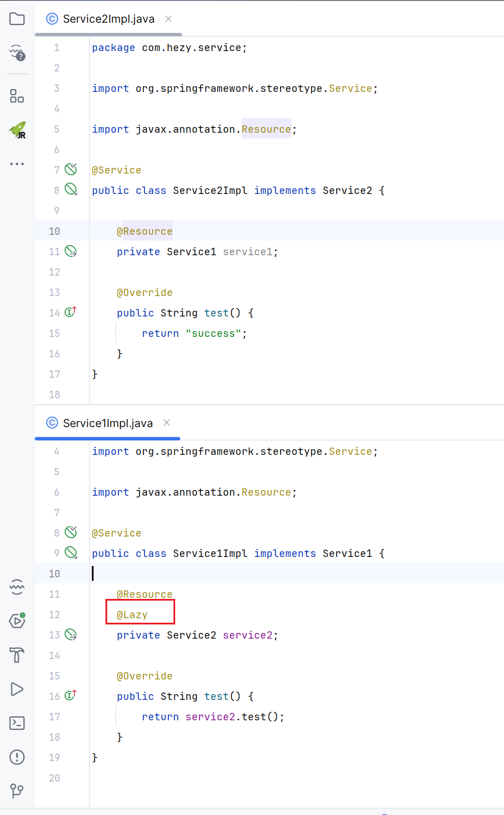Screen dimensions: 504x815
Task: Click 'private Service2 service2;' field declaration
Action: point(197,635)
